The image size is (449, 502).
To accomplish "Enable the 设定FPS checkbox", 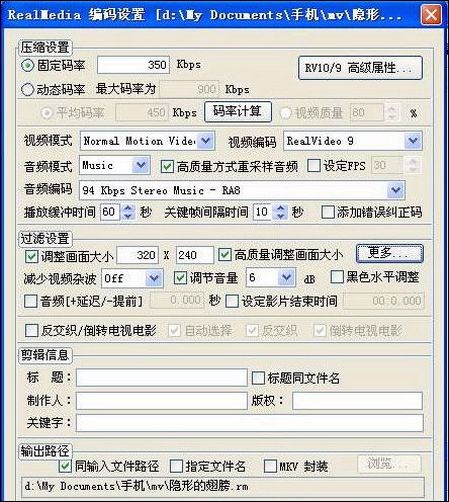I will pos(314,165).
